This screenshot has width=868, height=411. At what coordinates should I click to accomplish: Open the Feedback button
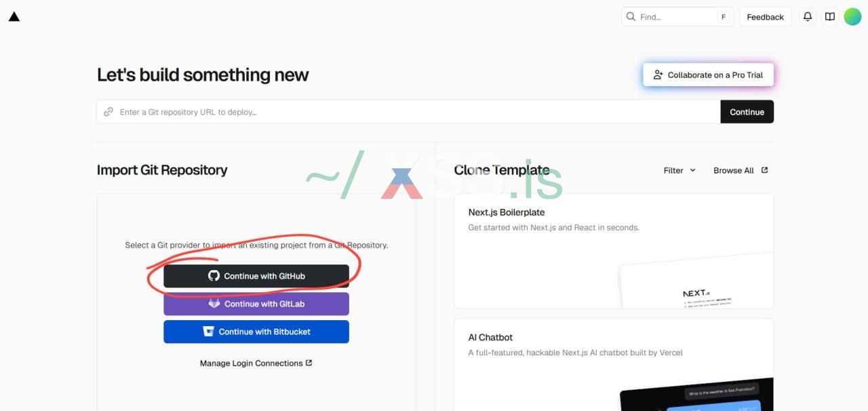765,17
